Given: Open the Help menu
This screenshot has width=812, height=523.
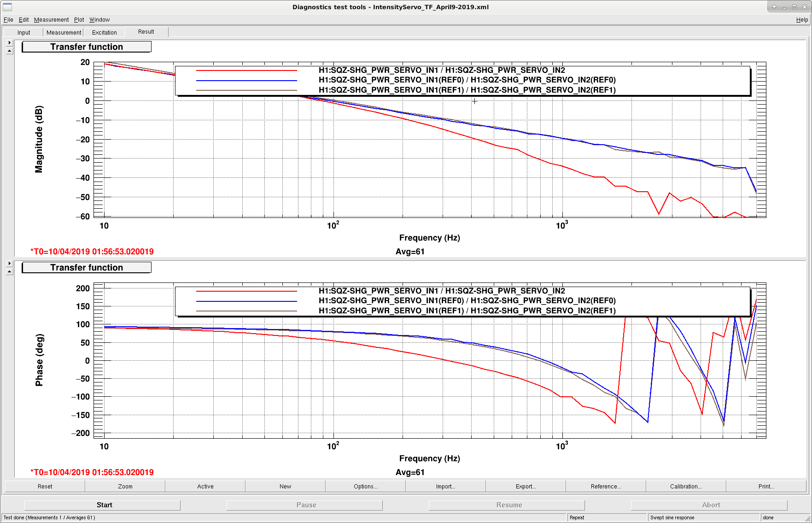Looking at the screenshot, I should [x=802, y=20].
